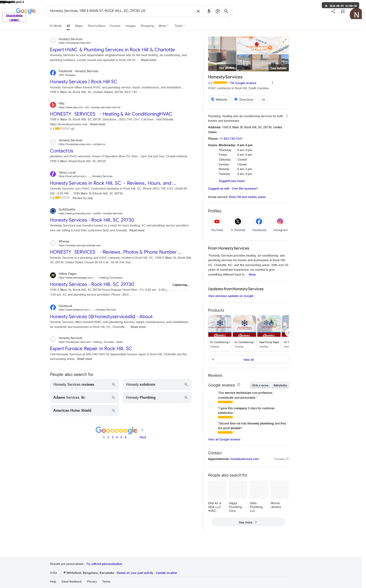
Task: Switch to the Images tab
Action: [x=130, y=26]
